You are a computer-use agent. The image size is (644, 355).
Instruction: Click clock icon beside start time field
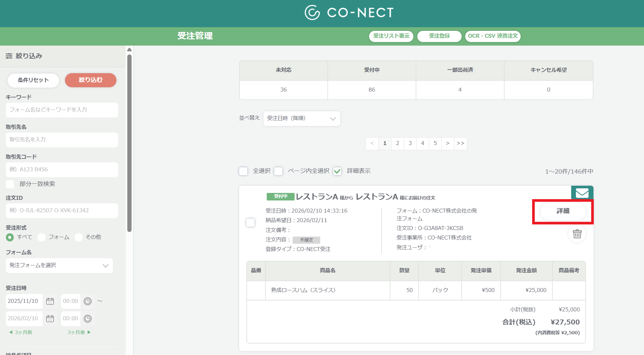pos(88,301)
